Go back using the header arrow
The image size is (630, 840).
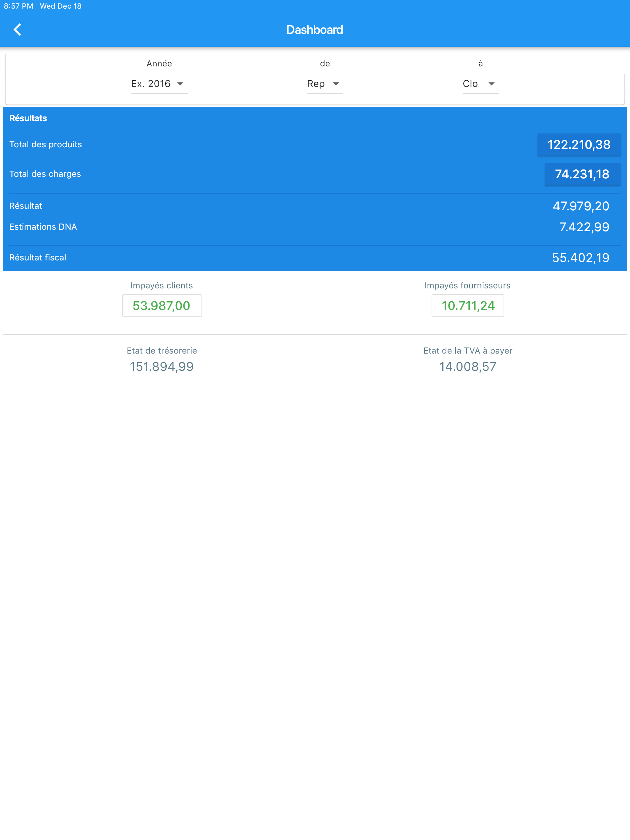pos(18,30)
